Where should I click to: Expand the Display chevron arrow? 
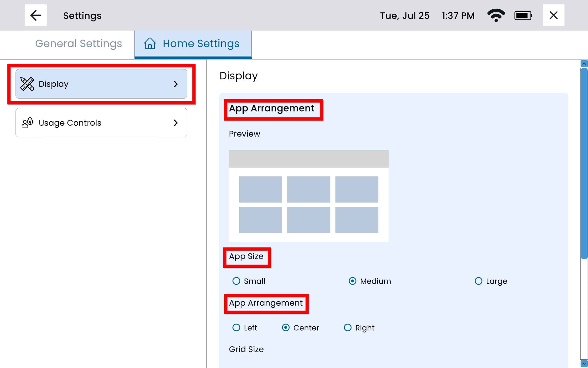[176, 84]
